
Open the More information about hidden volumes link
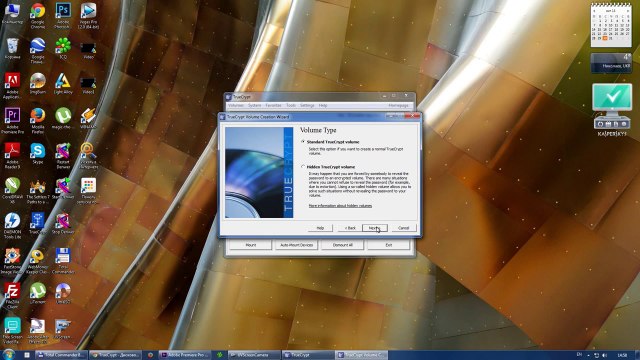coord(340,206)
